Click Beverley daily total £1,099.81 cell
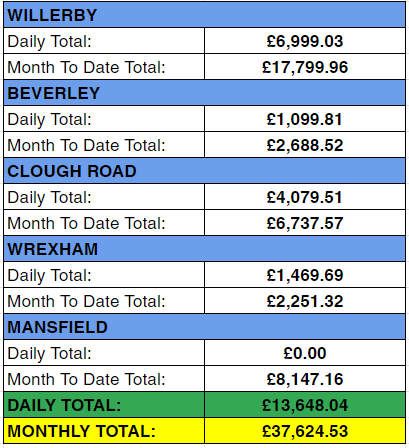The height and width of the screenshot is (448, 409). [305, 119]
